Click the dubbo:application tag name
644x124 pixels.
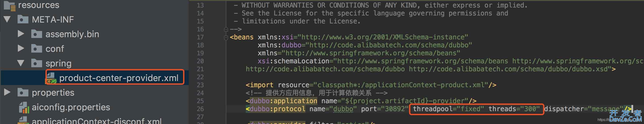283,101
